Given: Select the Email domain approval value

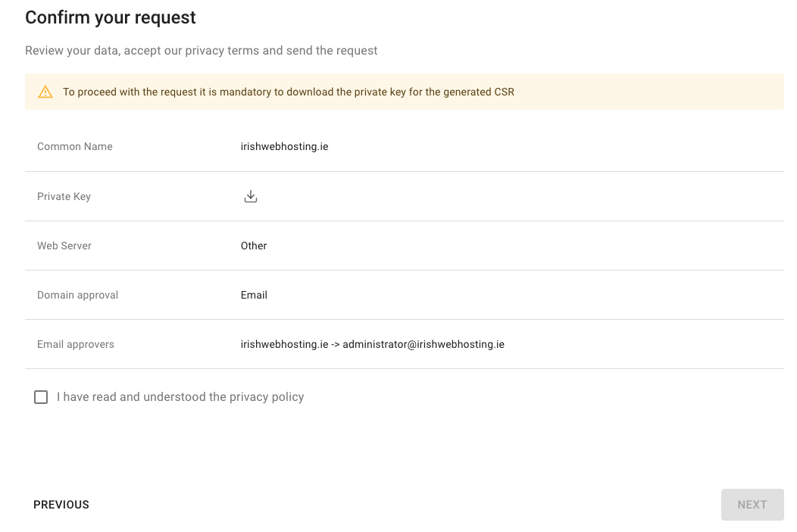Looking at the screenshot, I should tap(254, 296).
